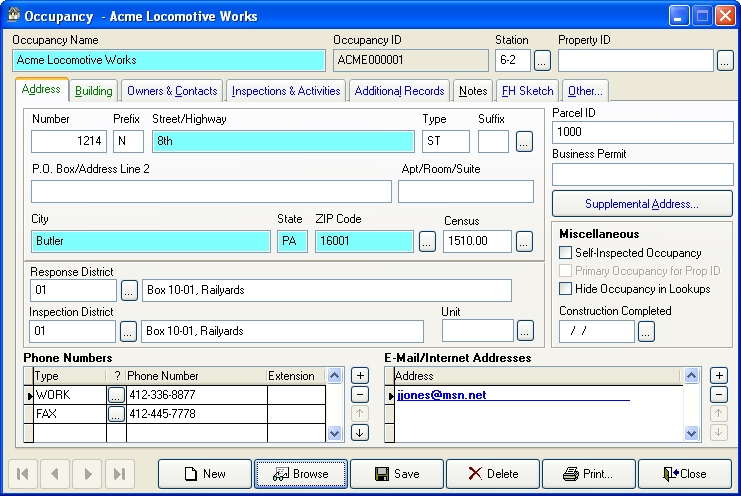
Task: Add a new e-mail address with plus
Action: pos(719,376)
